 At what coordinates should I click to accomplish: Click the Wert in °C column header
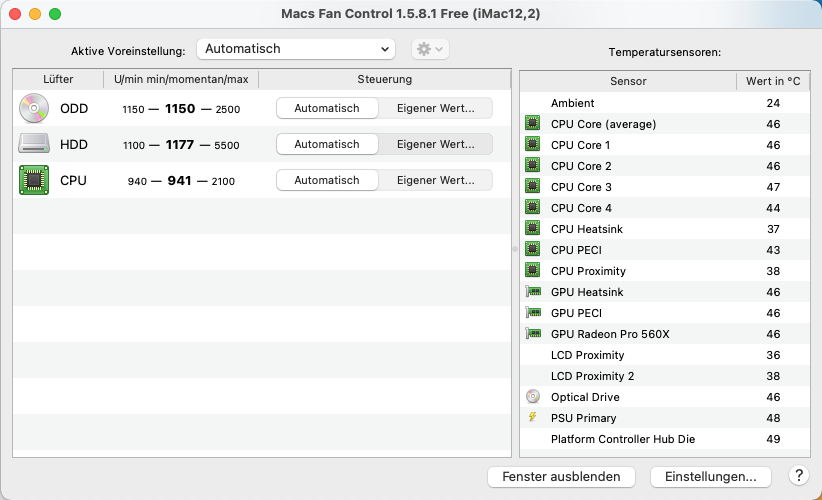tap(773, 81)
